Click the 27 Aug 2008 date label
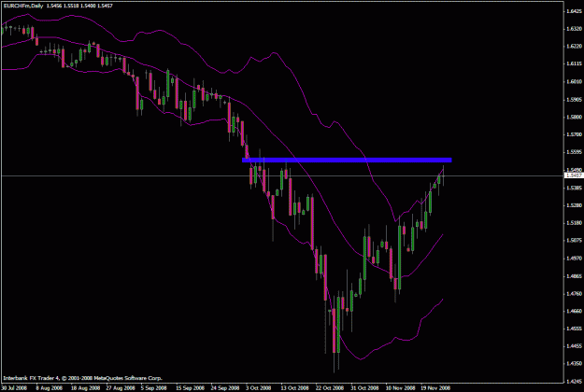The width and height of the screenshot is (584, 392). 120,388
